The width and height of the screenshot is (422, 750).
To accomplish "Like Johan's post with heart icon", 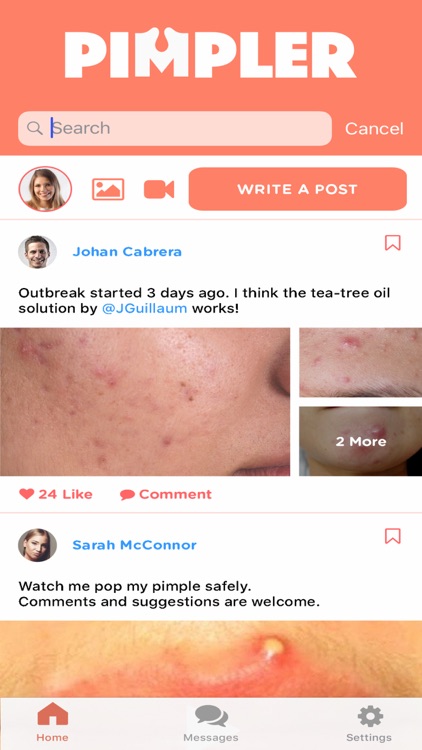I will tap(27, 494).
